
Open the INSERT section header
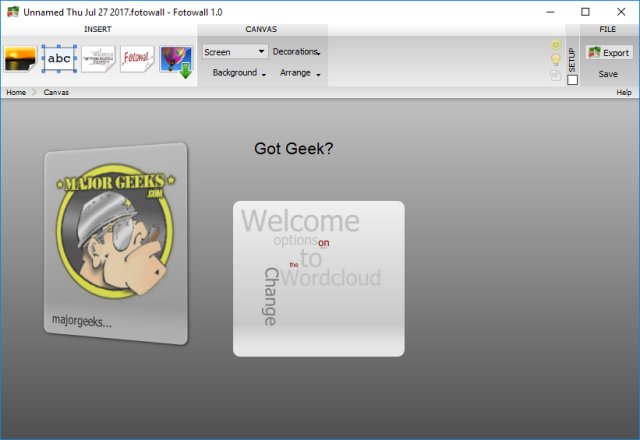tap(98, 29)
